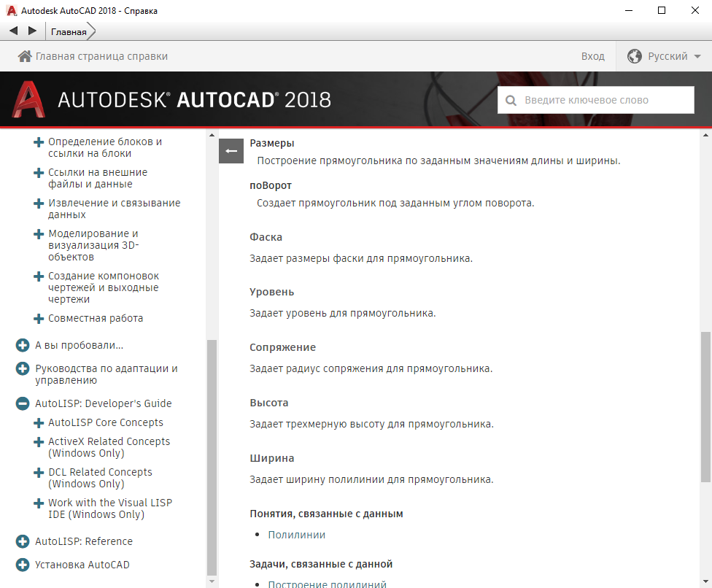Go forward with the right navigation arrow

[32, 31]
